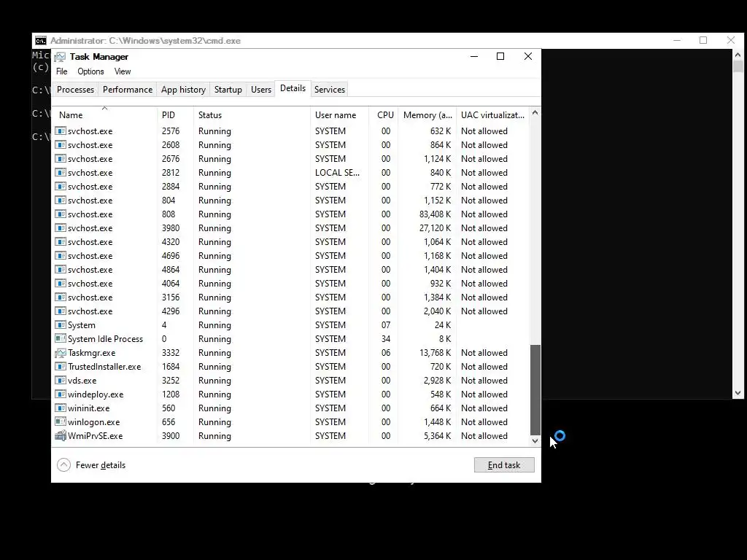
Task: Open the File menu
Action: (x=62, y=71)
